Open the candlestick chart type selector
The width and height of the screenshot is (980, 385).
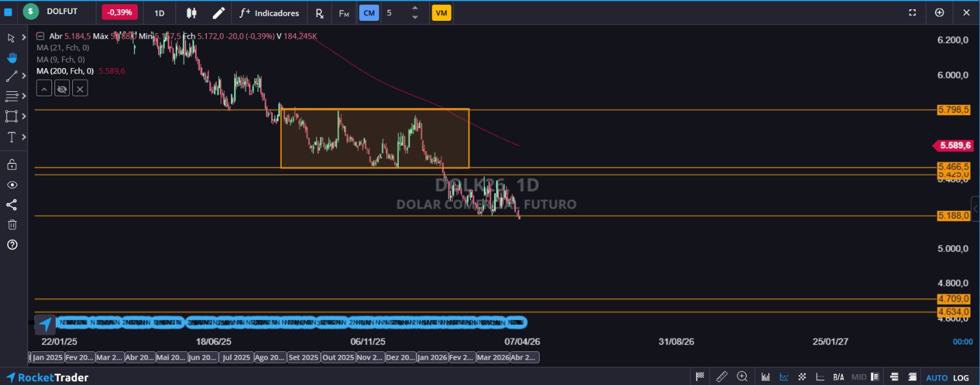pyautogui.click(x=192, y=13)
